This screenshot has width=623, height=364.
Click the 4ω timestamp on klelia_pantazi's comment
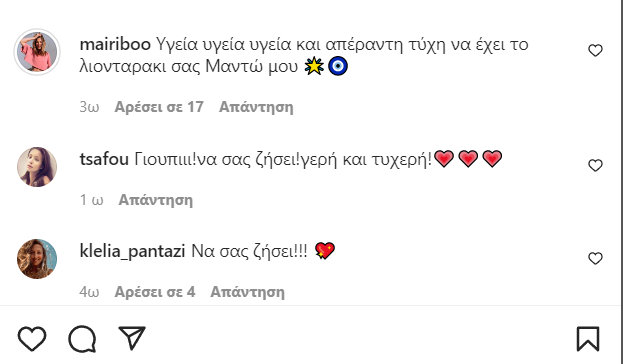pos(89,292)
